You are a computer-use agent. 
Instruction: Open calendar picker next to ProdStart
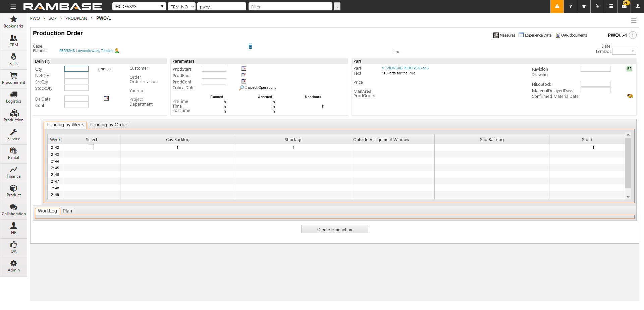tap(244, 69)
